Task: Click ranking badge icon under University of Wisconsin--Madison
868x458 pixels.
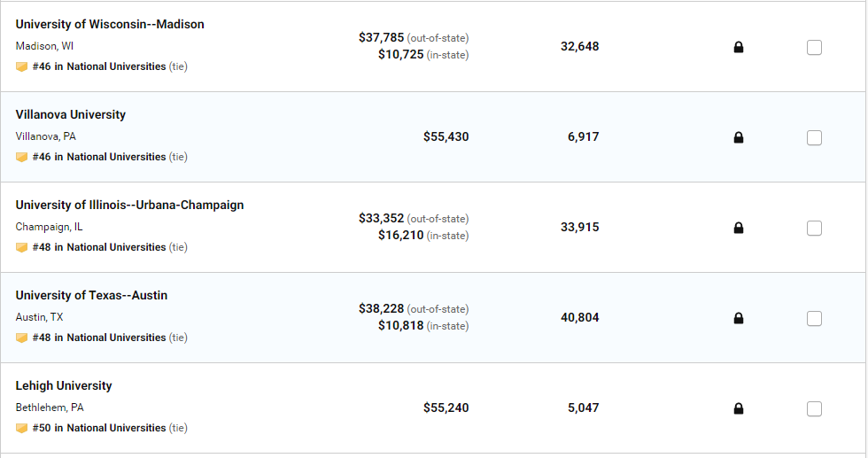Action: [22, 66]
